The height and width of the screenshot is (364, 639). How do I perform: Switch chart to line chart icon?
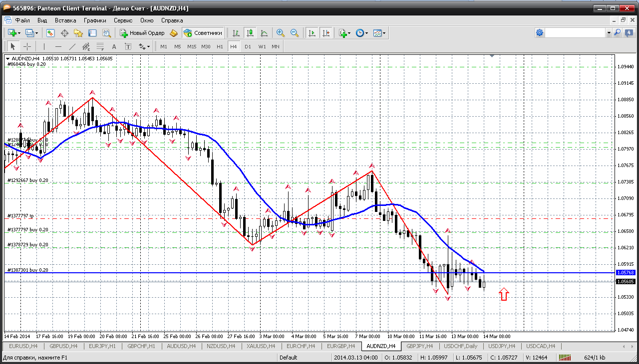(x=264, y=33)
